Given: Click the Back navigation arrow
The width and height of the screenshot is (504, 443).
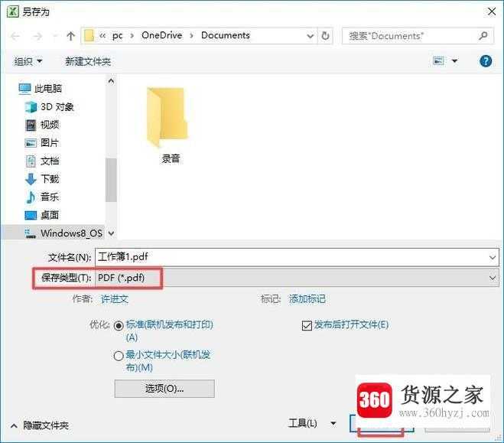Looking at the screenshot, I should coord(15,36).
